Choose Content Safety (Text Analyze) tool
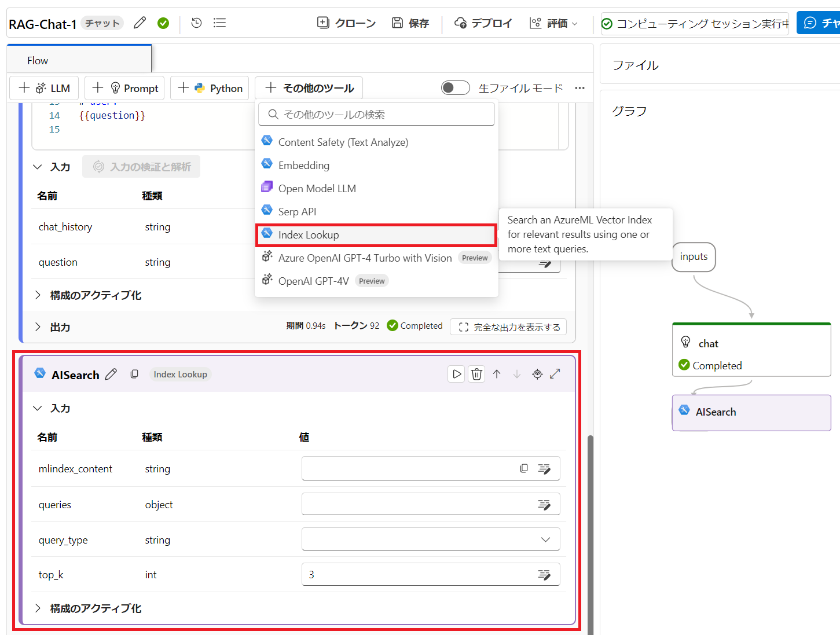The height and width of the screenshot is (635, 840). tap(376, 142)
